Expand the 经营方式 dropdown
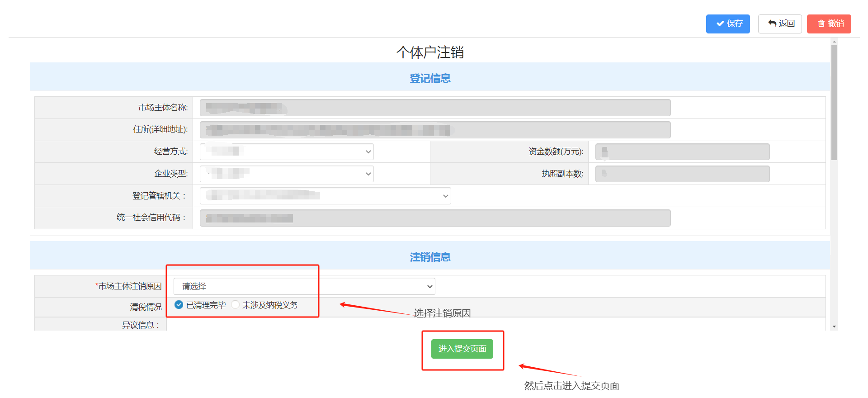Screen dimensions: 868x398 coord(287,152)
